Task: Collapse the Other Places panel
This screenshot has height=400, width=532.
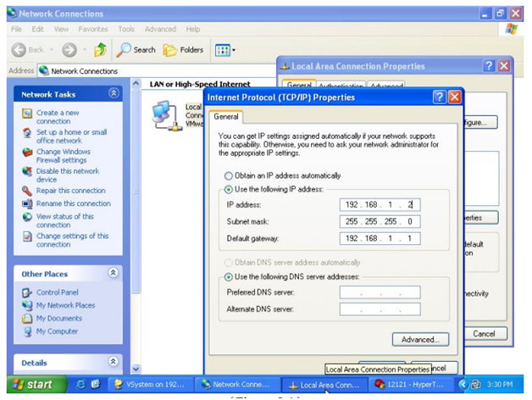Action: click(114, 272)
